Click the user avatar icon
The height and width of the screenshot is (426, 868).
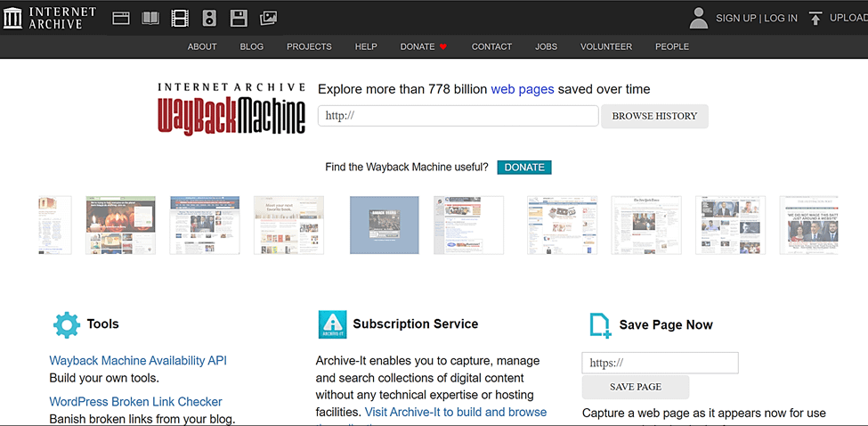click(699, 18)
